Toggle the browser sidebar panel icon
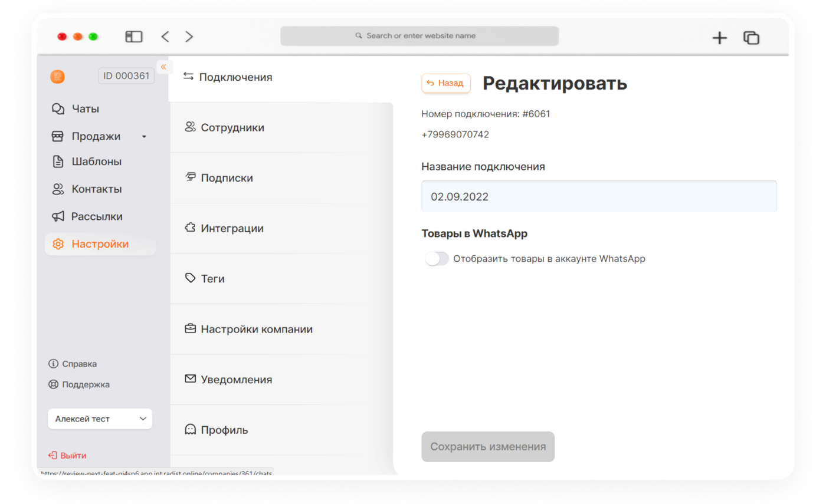This screenshot has height=504, width=826. (x=134, y=37)
